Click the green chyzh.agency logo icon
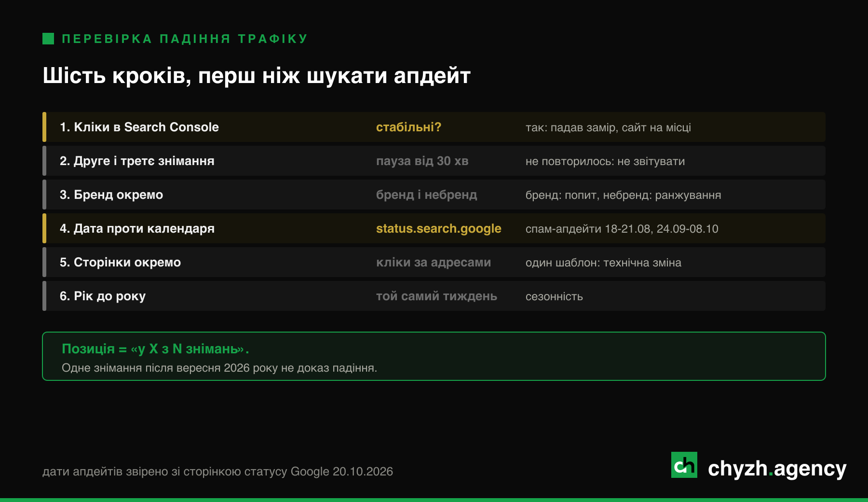Viewport: 868px width, 502px height. (684, 465)
